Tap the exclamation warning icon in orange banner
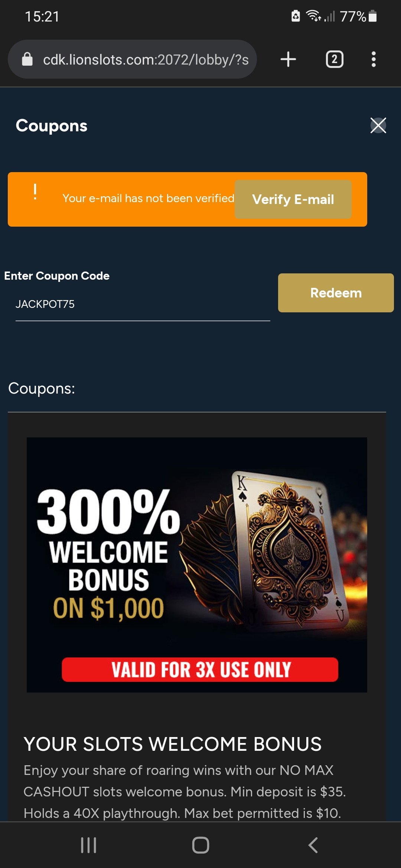Viewport: 401px width, 868px height. (x=35, y=192)
